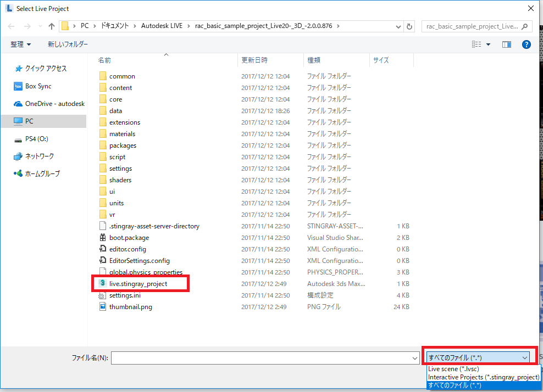Image resolution: width=543 pixels, height=392 pixels.
Task: Go up one folder level
Action: (52, 26)
